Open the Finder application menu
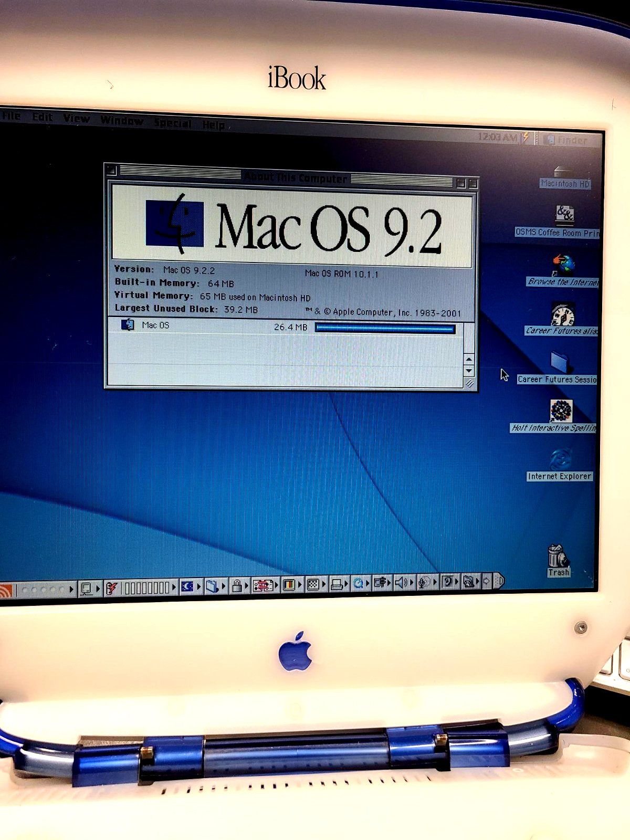The image size is (630, 840). [568, 140]
